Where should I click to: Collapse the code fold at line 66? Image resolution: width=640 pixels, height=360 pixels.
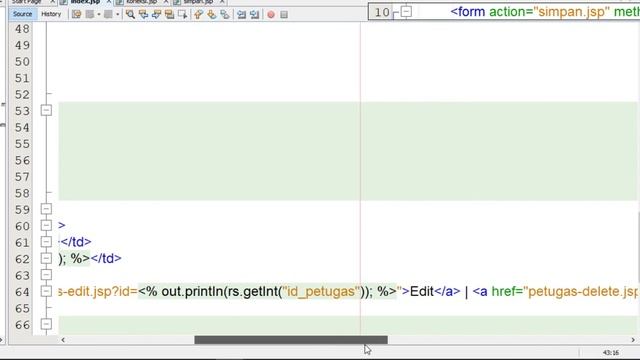pos(46,324)
